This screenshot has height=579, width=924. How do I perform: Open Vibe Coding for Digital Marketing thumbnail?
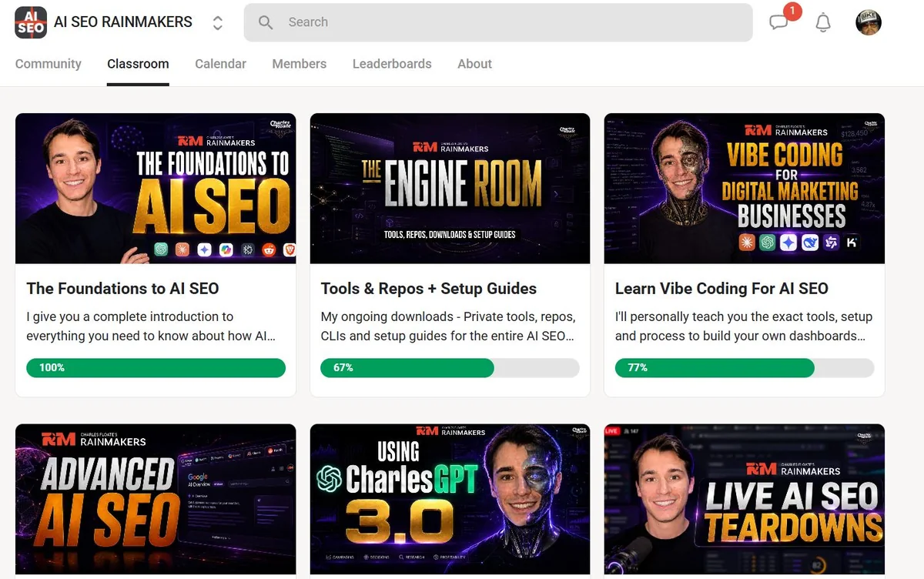click(745, 189)
